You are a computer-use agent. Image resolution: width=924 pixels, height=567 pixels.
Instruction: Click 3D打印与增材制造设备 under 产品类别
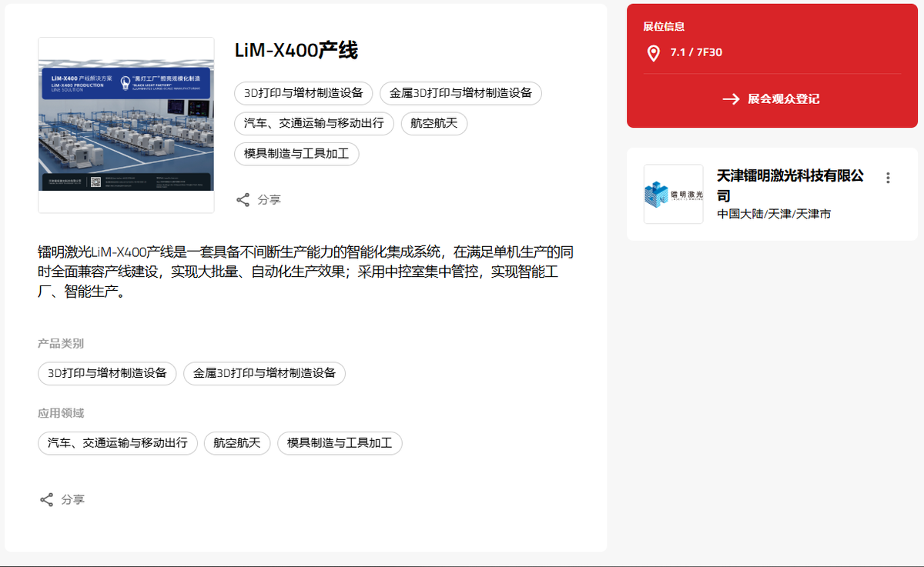coord(107,373)
